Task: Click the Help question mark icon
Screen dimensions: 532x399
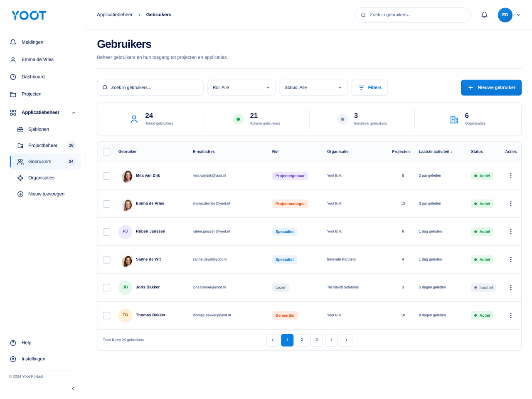Action: click(x=13, y=343)
